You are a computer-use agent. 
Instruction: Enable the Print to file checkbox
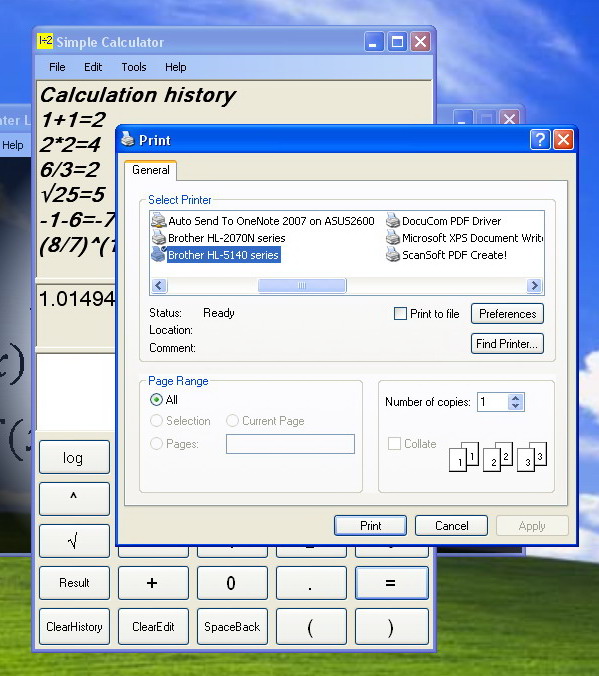400,313
